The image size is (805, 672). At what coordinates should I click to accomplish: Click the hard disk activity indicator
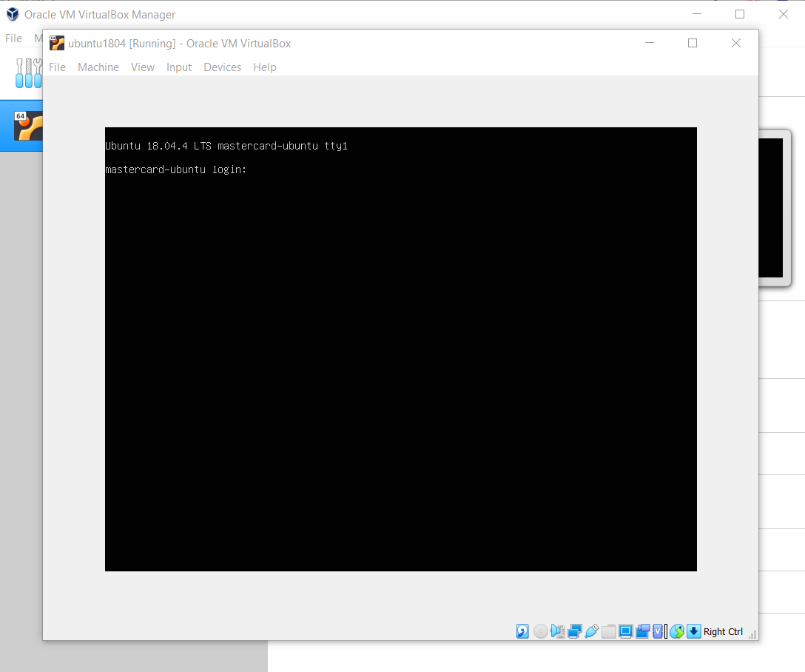[x=522, y=631]
